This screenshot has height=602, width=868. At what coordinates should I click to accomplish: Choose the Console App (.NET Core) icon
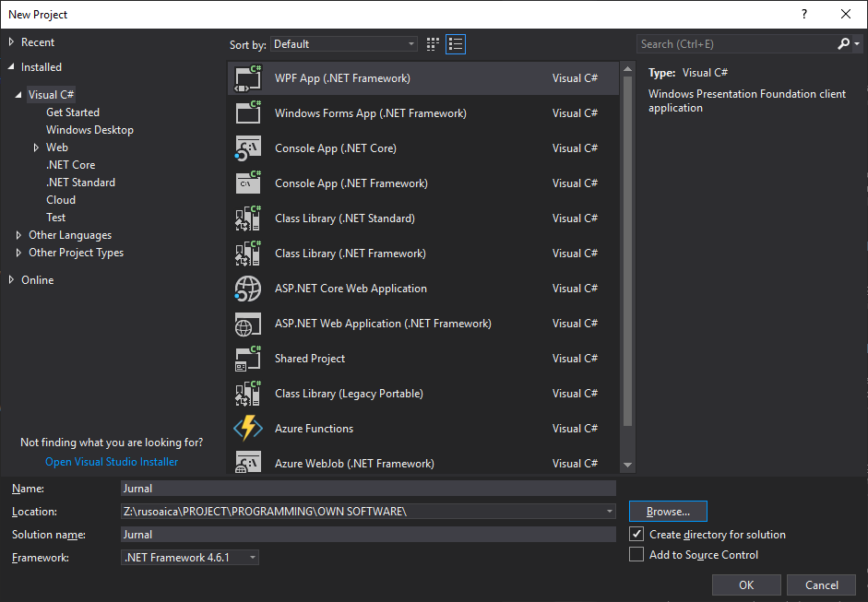click(x=248, y=148)
